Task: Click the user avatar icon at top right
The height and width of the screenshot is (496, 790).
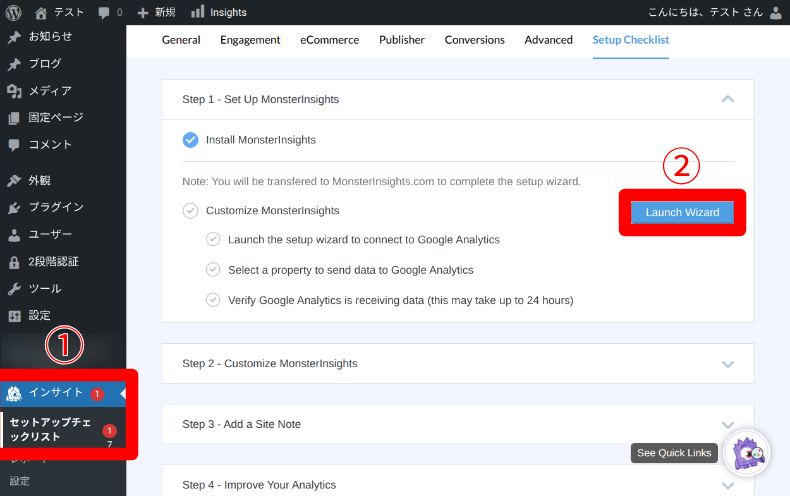Action: [776, 12]
